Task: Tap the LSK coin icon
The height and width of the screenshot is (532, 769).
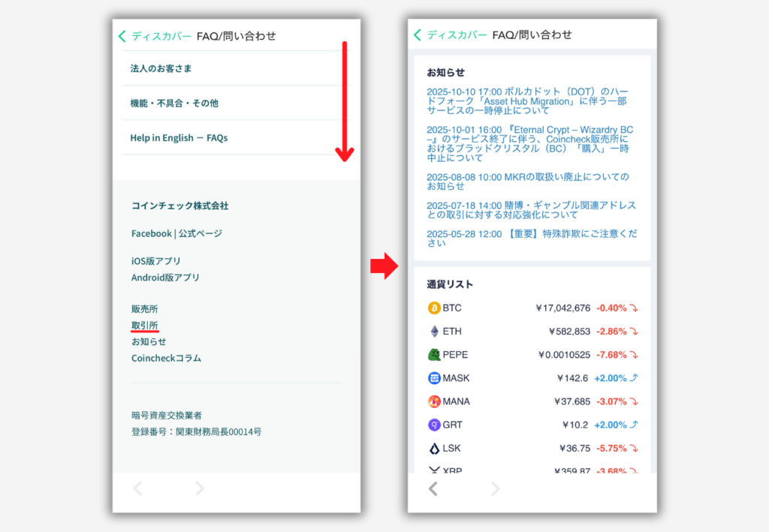Action: coord(433,448)
